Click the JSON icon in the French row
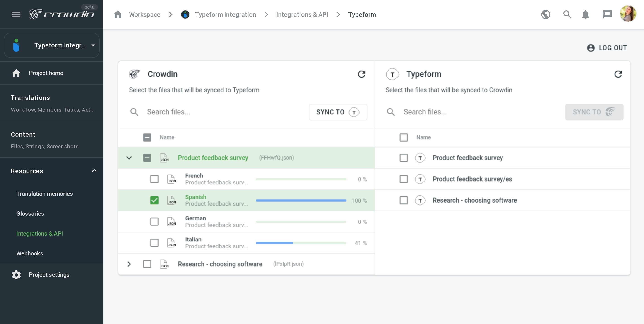644x324 pixels. [171, 179]
